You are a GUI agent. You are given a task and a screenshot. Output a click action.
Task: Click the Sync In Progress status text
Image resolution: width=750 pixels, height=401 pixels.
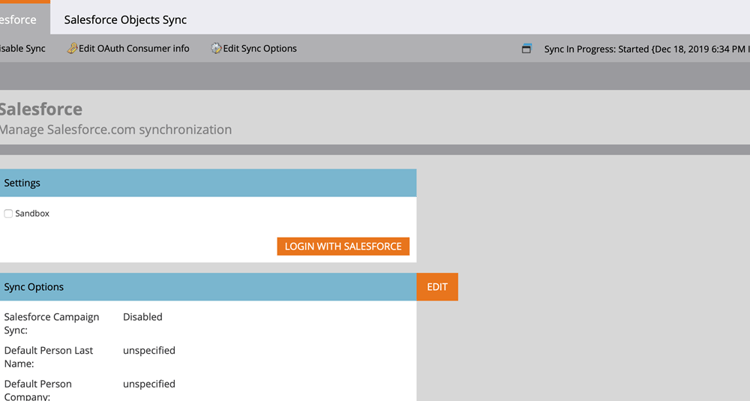(647, 49)
